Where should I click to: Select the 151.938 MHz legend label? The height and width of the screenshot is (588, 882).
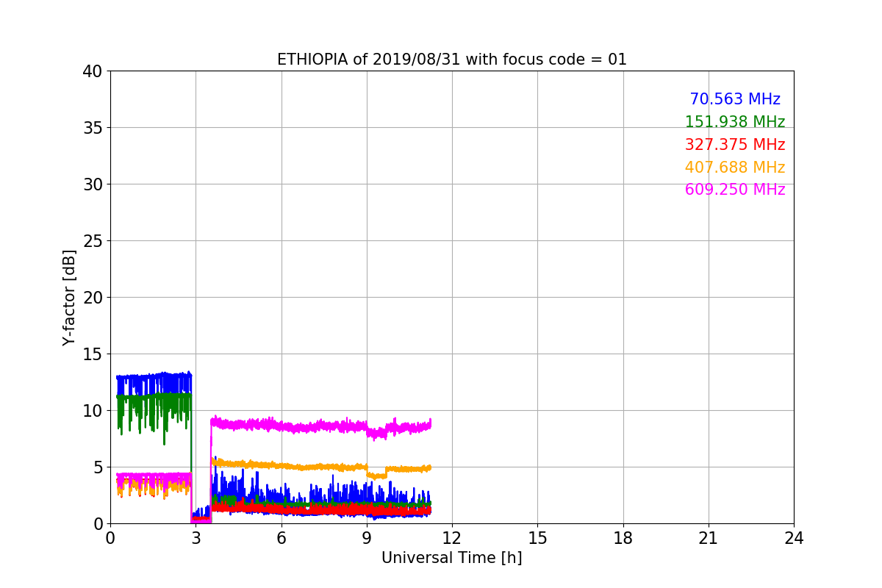click(x=735, y=122)
